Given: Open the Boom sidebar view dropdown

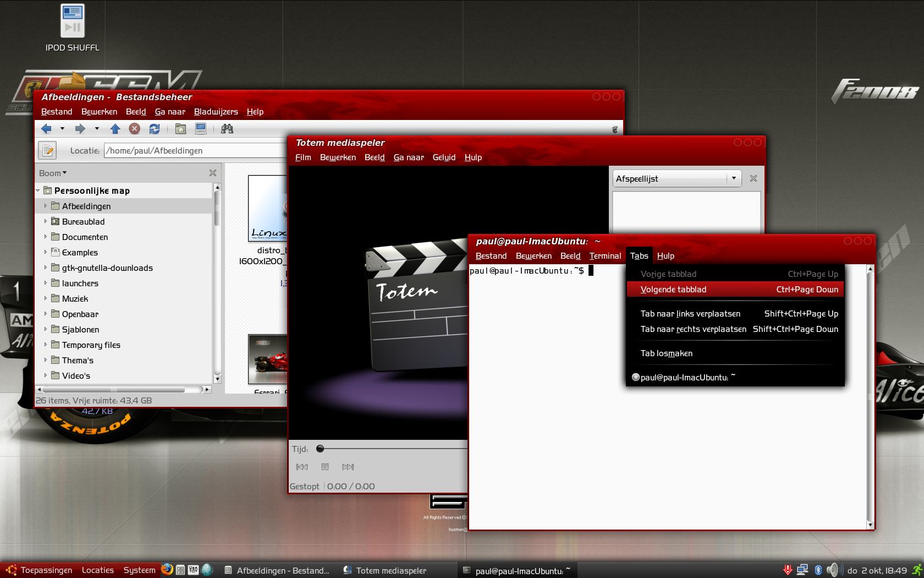Looking at the screenshot, I should (x=53, y=173).
